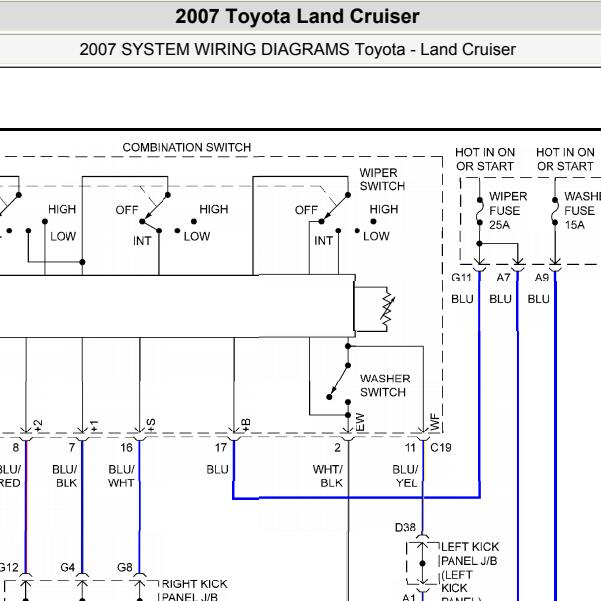Select the "OFF" label of the middle switch
601x601 pixels.
(x=126, y=210)
